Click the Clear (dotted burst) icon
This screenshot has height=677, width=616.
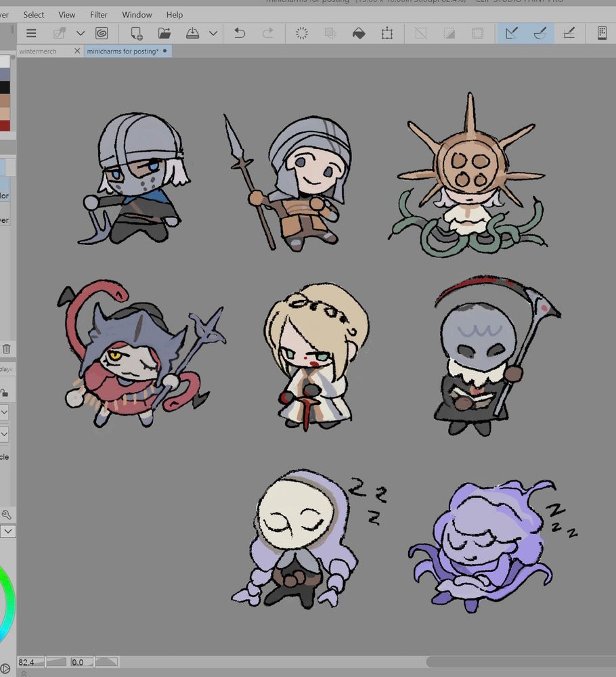[x=302, y=33]
